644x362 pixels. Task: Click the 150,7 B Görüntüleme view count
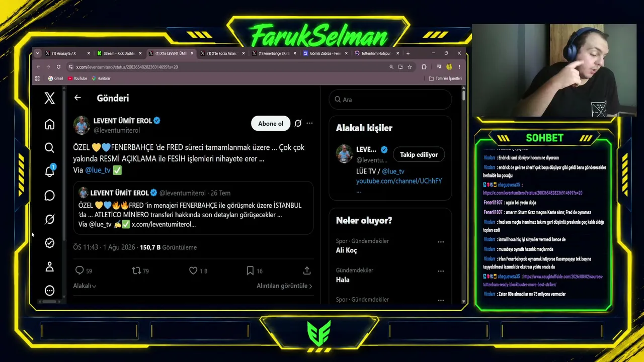coord(168,247)
